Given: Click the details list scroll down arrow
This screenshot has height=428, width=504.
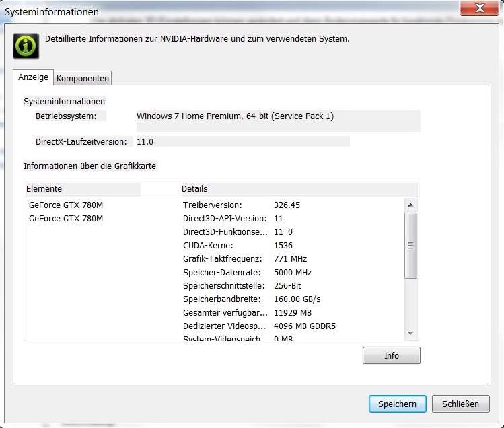Looking at the screenshot, I should pyautogui.click(x=410, y=333).
